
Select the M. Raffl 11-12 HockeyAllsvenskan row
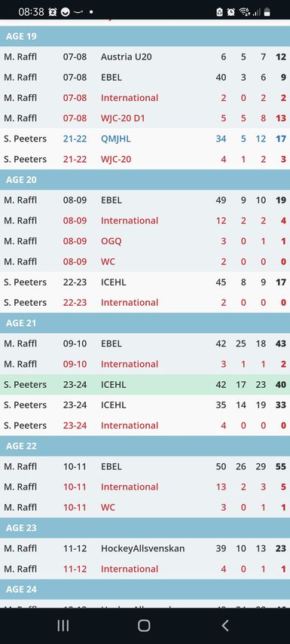(145, 548)
